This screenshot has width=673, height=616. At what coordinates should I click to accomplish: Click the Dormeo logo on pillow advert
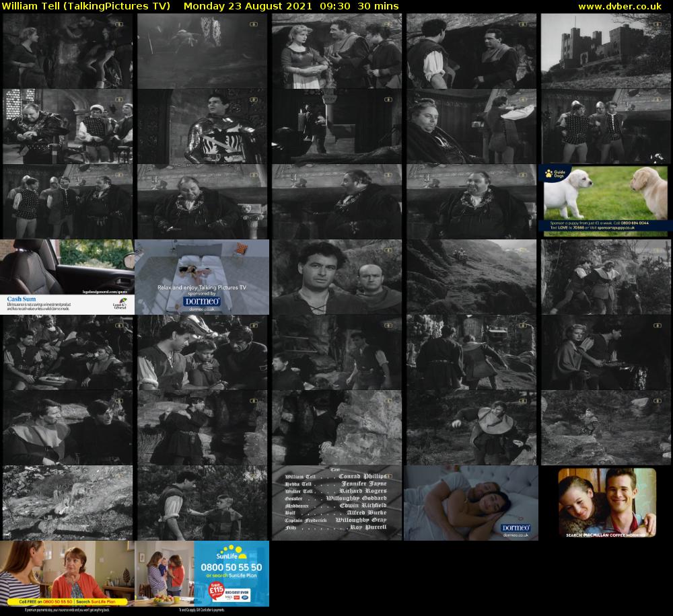(x=515, y=529)
